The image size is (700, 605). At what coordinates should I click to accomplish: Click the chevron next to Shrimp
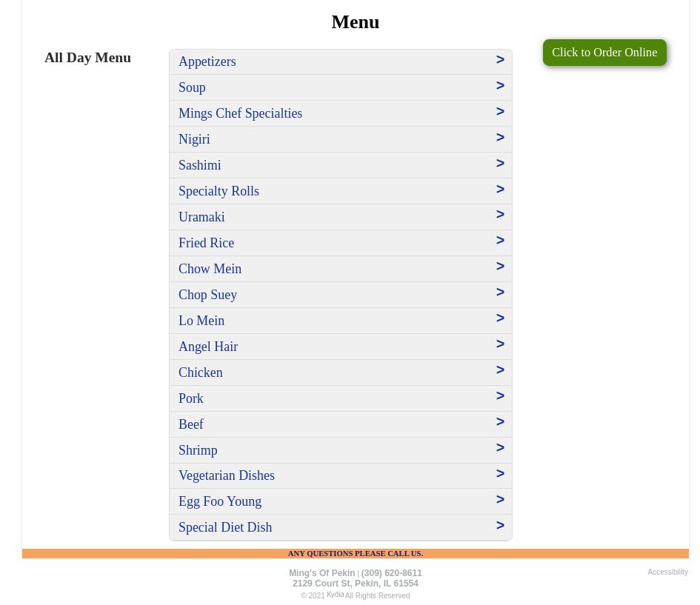500,448
